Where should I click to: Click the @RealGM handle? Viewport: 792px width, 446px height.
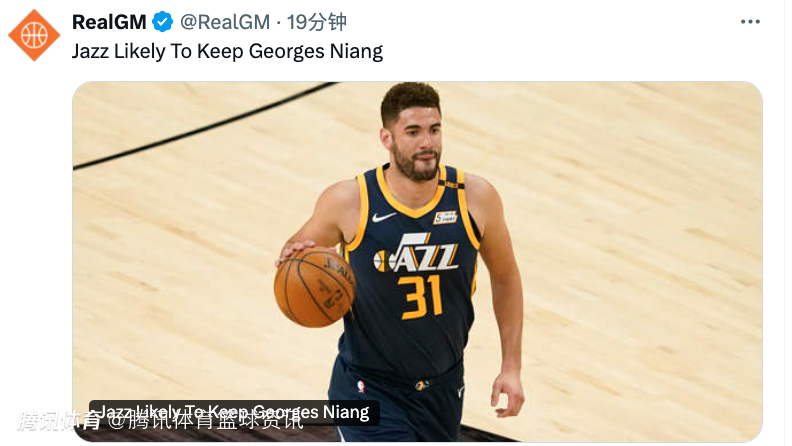(225, 22)
